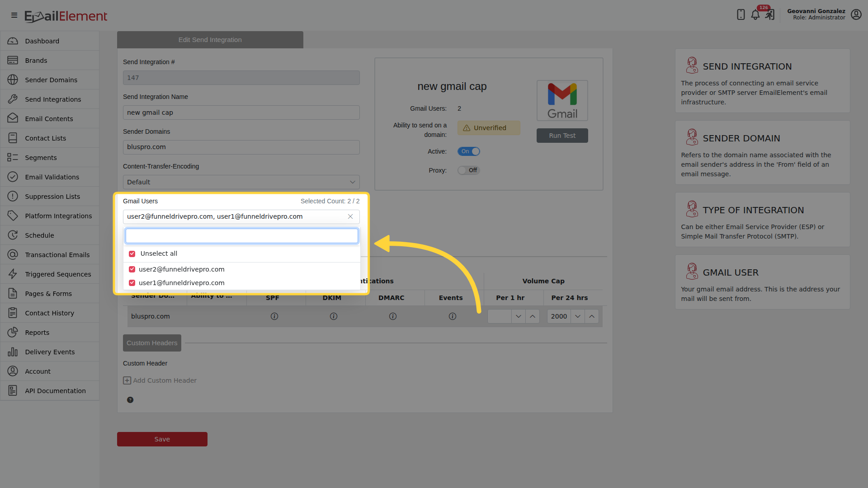868x488 pixels.
Task: Click the Email Validations check icon
Action: pyautogui.click(x=13, y=177)
